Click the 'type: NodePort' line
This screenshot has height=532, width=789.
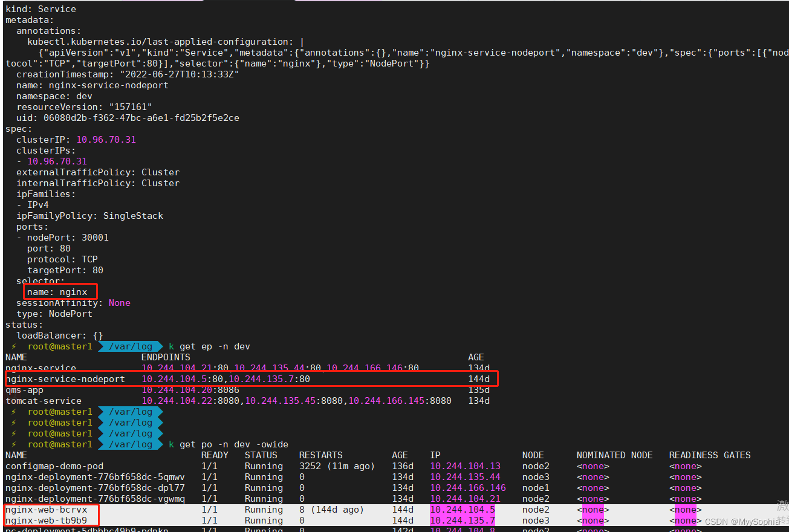click(54, 314)
